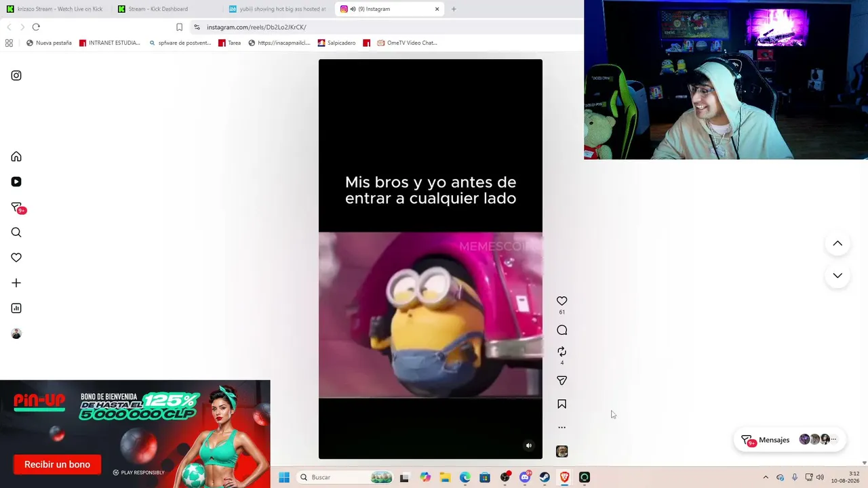This screenshot has width=868, height=488.
Task: Open Microsoft Edge from the taskbar
Action: click(465, 477)
